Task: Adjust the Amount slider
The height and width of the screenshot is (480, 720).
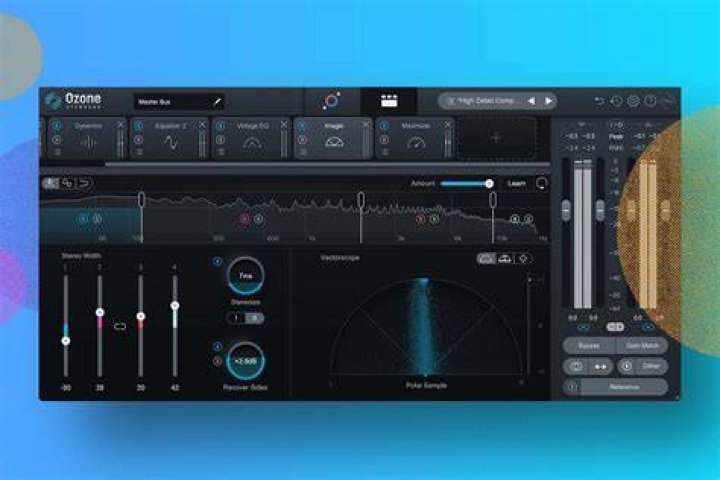Action: (x=466, y=184)
